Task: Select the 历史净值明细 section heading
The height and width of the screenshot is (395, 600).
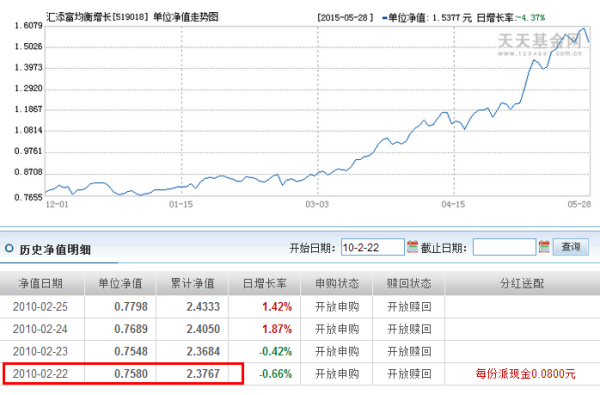Action: pyautogui.click(x=55, y=250)
